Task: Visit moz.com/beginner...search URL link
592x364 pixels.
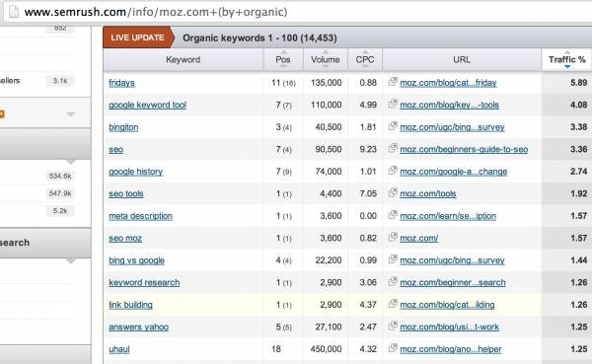Action: [x=452, y=283]
